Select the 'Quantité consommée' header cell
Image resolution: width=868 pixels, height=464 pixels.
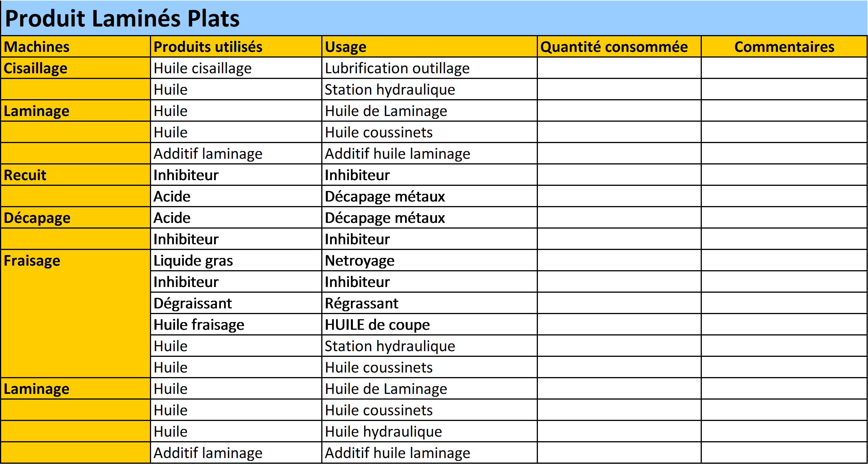[x=614, y=47]
